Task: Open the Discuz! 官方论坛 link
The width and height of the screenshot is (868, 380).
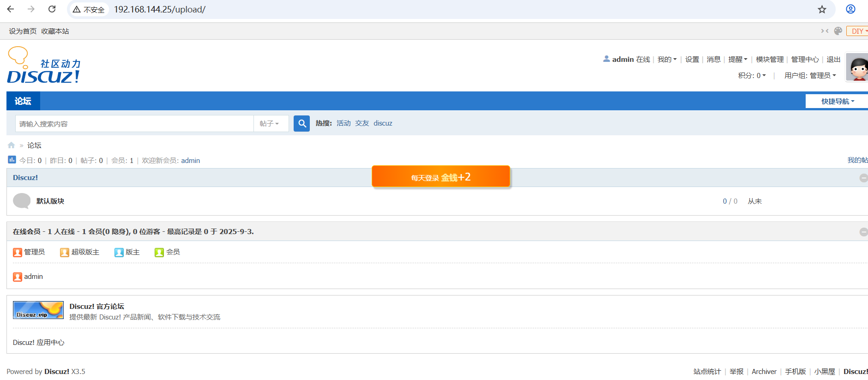Action: click(x=96, y=306)
